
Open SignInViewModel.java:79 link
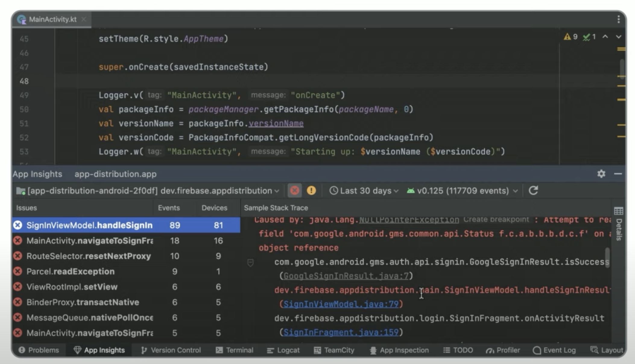(341, 304)
